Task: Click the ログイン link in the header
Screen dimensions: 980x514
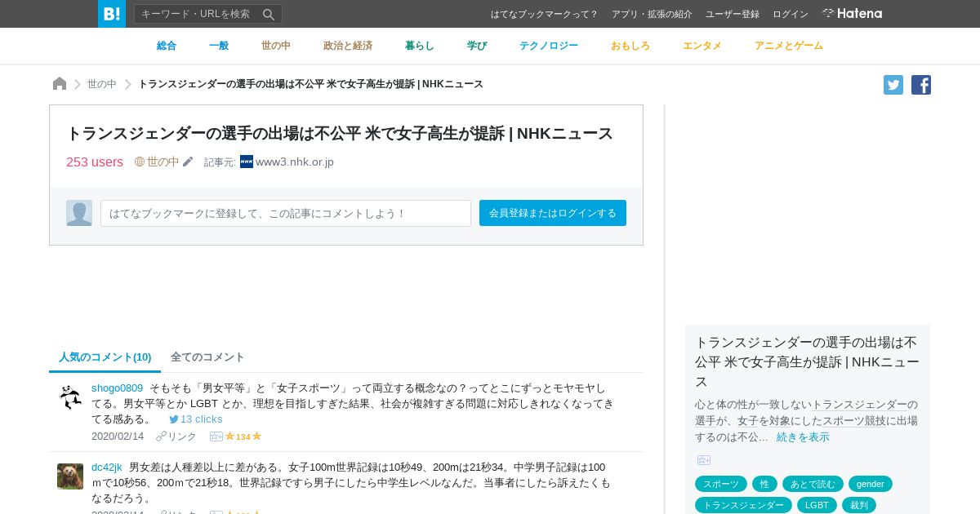Action: tap(791, 14)
